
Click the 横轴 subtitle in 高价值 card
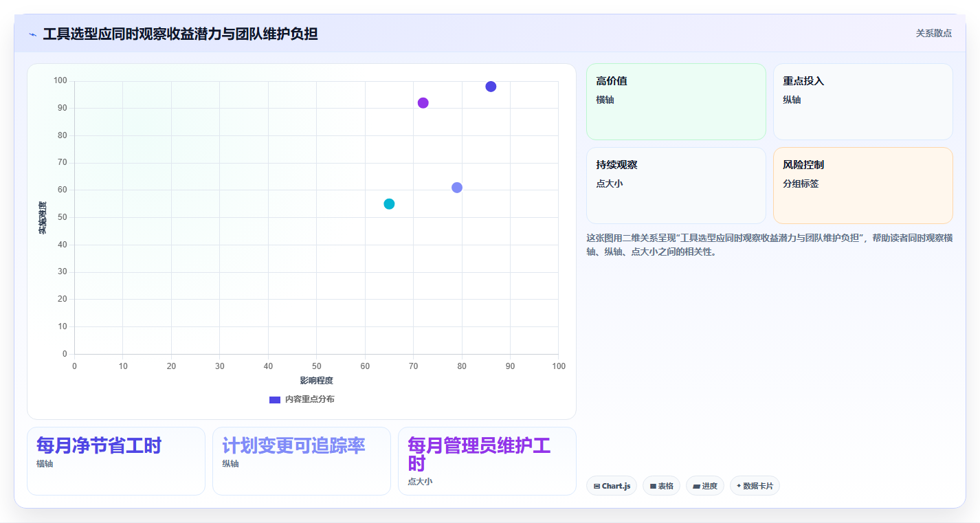[x=605, y=100]
